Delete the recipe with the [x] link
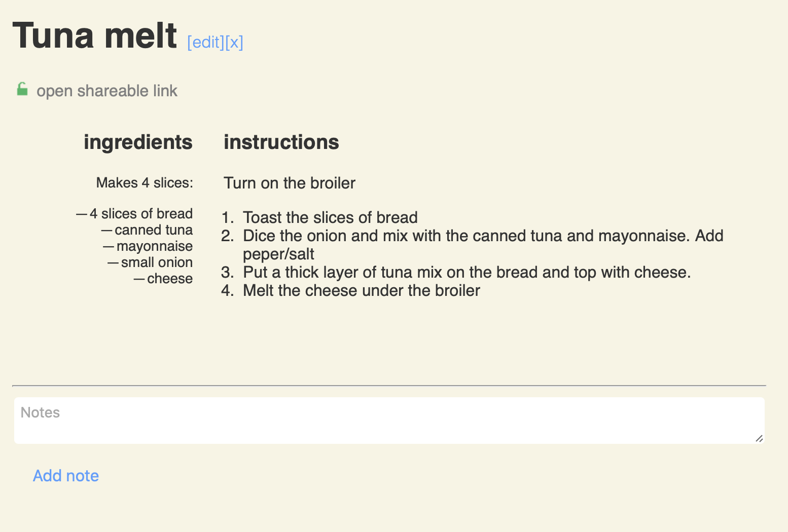Screen dimensions: 788x532 234,42
